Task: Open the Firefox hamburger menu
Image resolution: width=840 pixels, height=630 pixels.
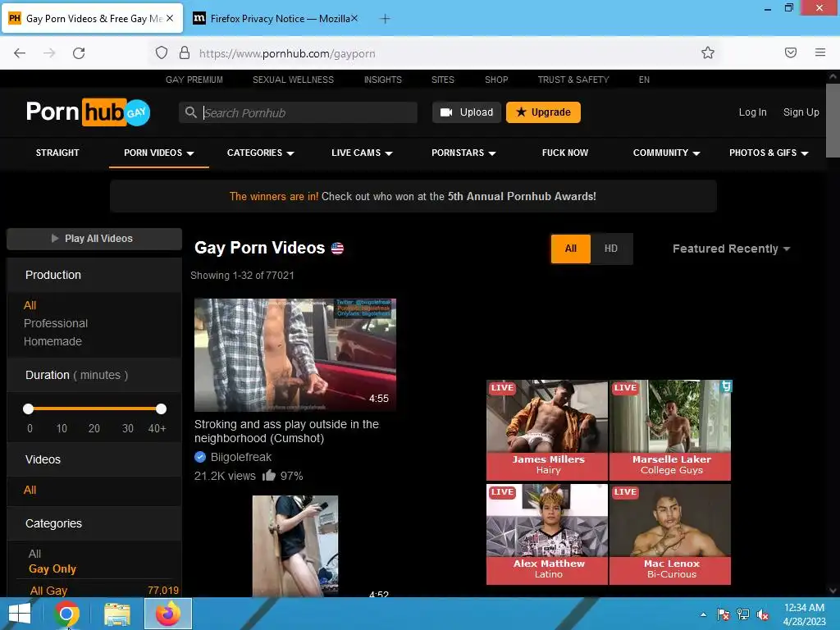Action: [820, 52]
